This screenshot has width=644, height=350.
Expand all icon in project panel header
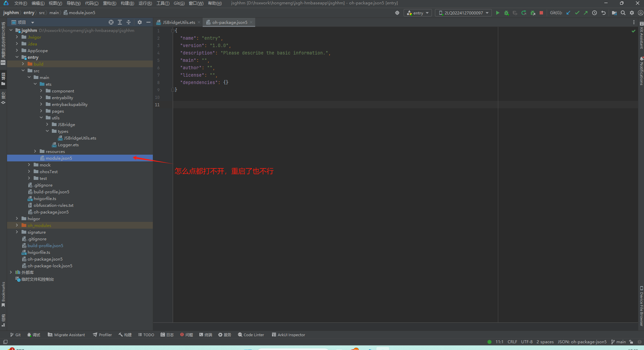pyautogui.click(x=120, y=22)
